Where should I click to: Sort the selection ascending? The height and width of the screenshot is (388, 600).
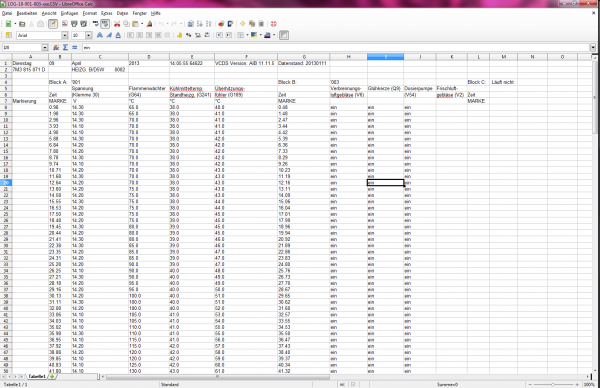(200, 24)
